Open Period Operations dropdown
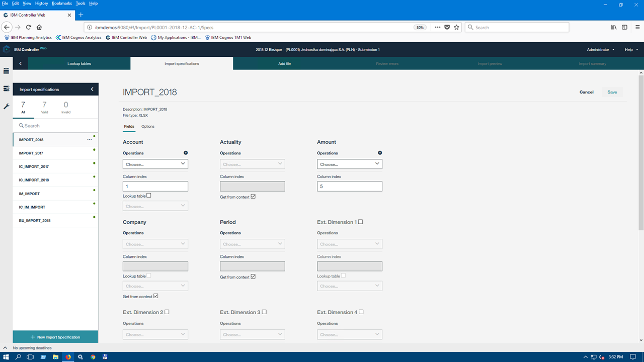Image resolution: width=644 pixels, height=362 pixels. (253, 244)
